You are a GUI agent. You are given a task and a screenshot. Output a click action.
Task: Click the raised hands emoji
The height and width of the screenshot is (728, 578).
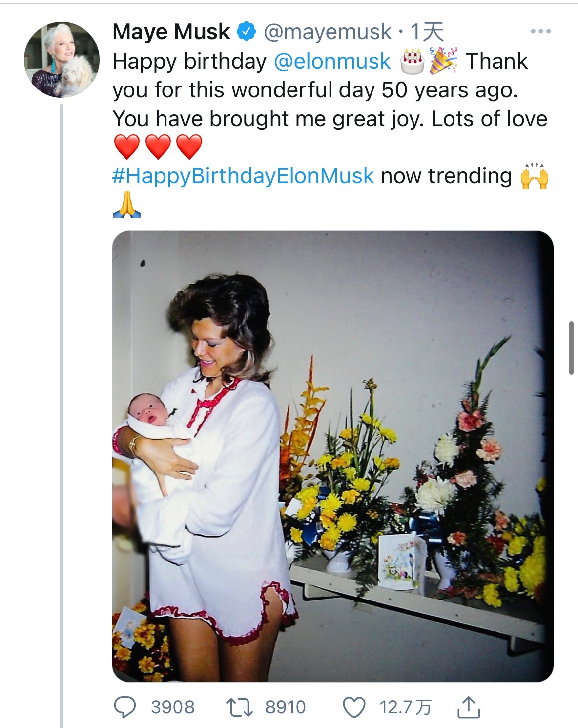[x=535, y=176]
